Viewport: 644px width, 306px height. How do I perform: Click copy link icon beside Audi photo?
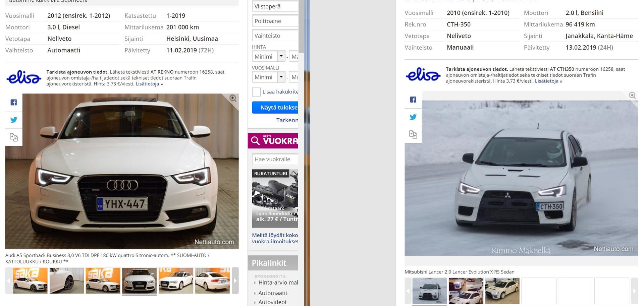13,137
